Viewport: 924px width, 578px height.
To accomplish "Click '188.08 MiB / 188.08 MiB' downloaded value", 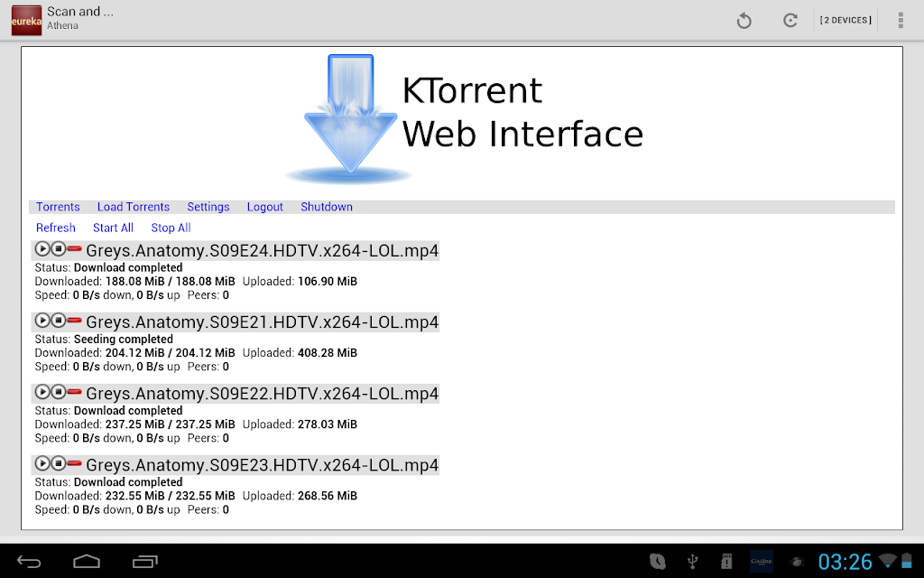I will point(171,282).
